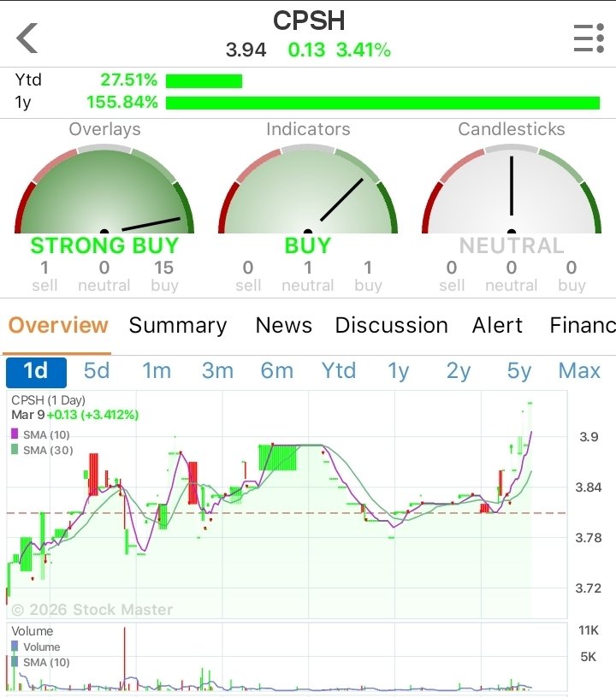The height and width of the screenshot is (697, 616).
Task: Switch chart to 6m range
Action: point(276,370)
